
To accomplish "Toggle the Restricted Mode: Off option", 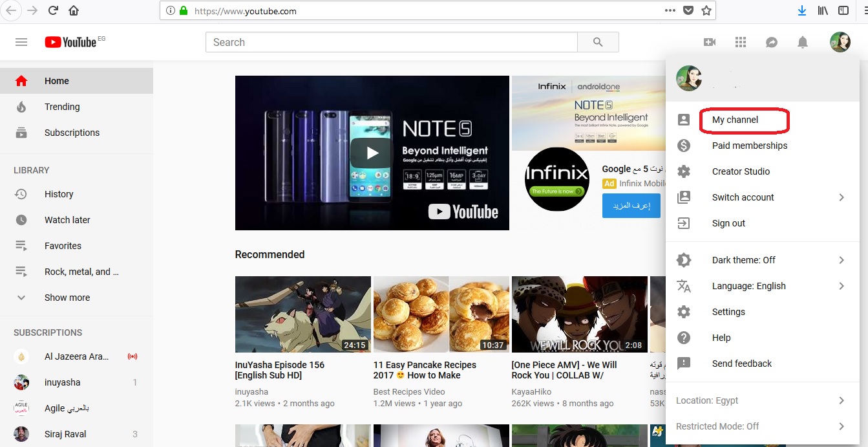I will tap(717, 426).
